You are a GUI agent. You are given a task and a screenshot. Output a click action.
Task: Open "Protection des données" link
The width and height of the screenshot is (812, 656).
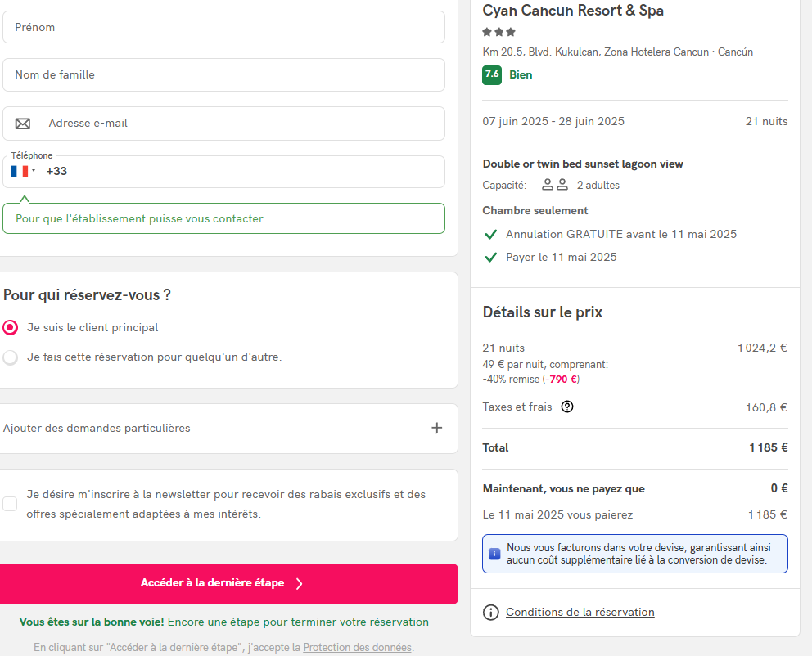click(x=357, y=647)
